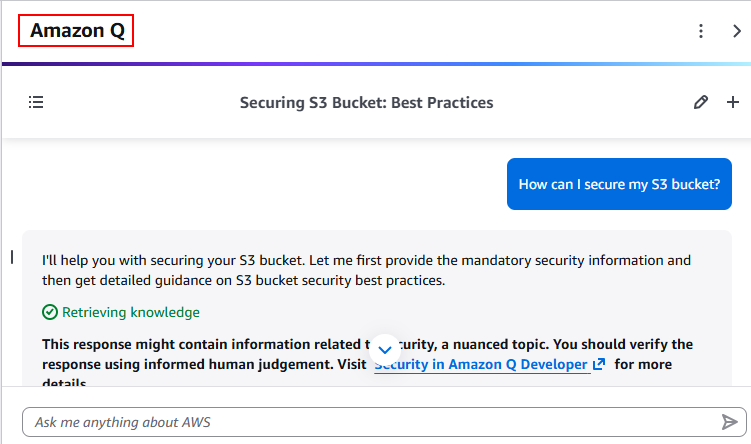Image resolution: width=751 pixels, height=444 pixels.
Task: Start a new chat with the plus icon
Action: pos(732,102)
